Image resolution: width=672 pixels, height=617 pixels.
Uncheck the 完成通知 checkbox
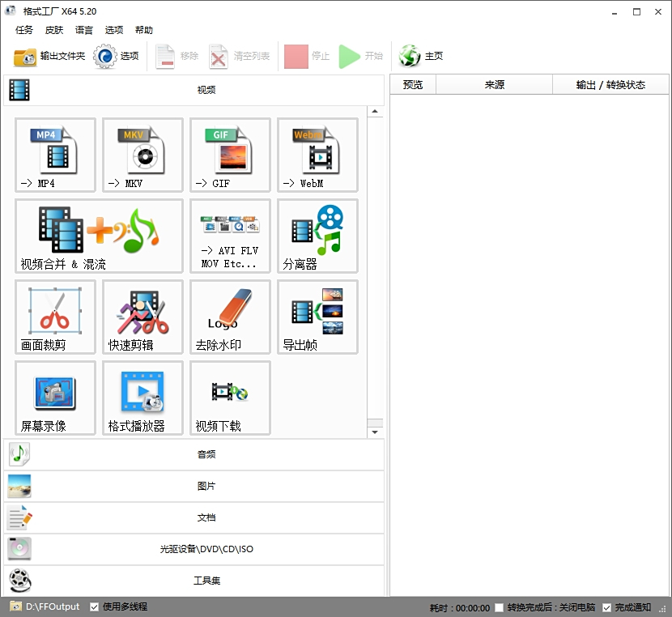[607, 607]
